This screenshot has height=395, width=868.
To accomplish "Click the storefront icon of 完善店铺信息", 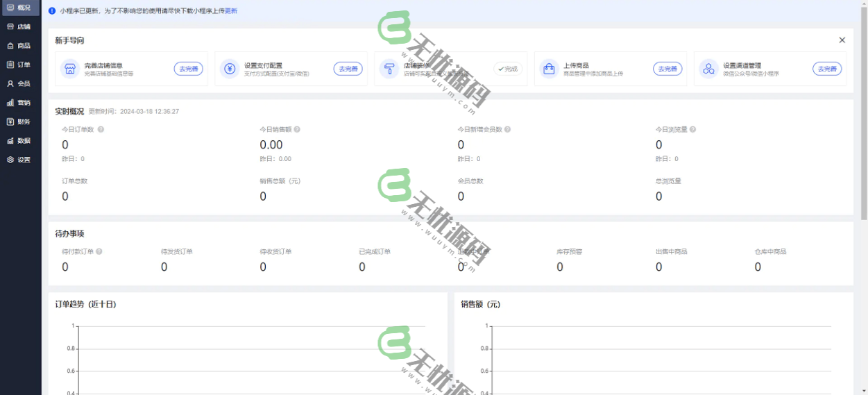I will pos(69,69).
